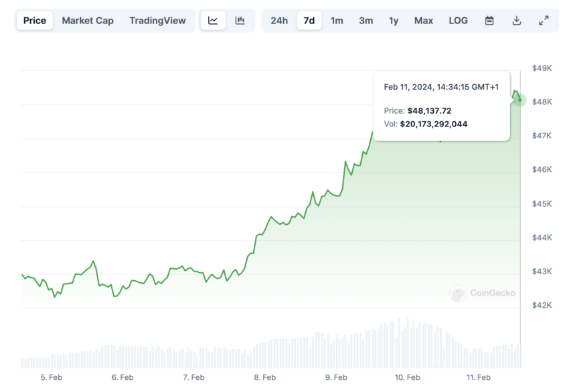Show Max price history
Screen dimensions: 569x392
pyautogui.click(x=424, y=21)
